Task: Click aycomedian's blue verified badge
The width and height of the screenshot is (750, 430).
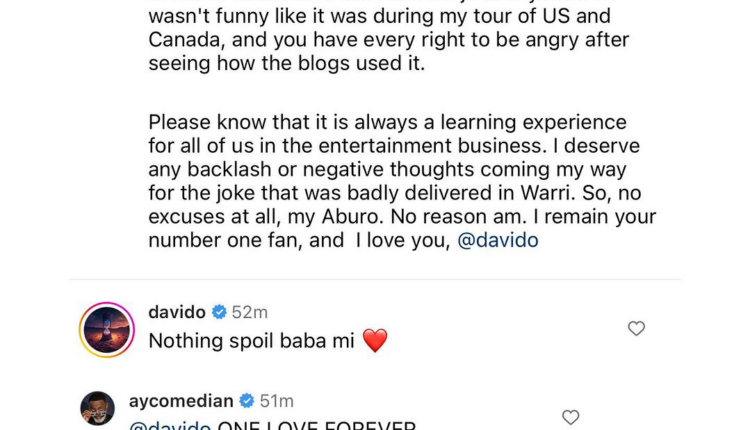Action: pyautogui.click(x=247, y=402)
